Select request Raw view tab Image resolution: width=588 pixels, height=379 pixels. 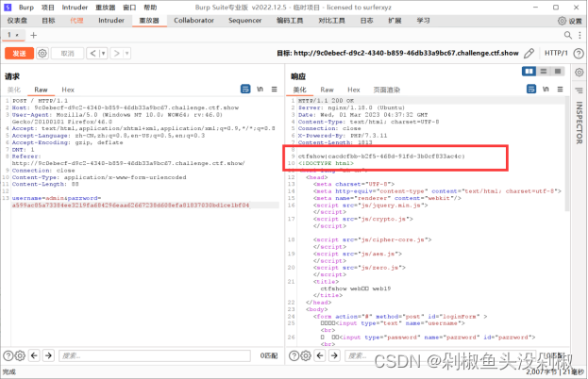[41, 90]
